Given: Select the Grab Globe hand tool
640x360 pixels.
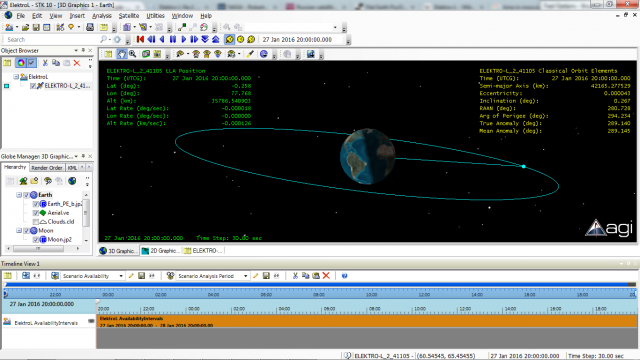Looking at the screenshot, I should [122, 54].
